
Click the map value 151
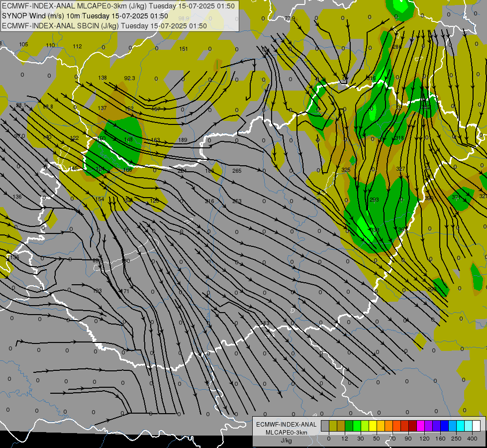[184, 49]
